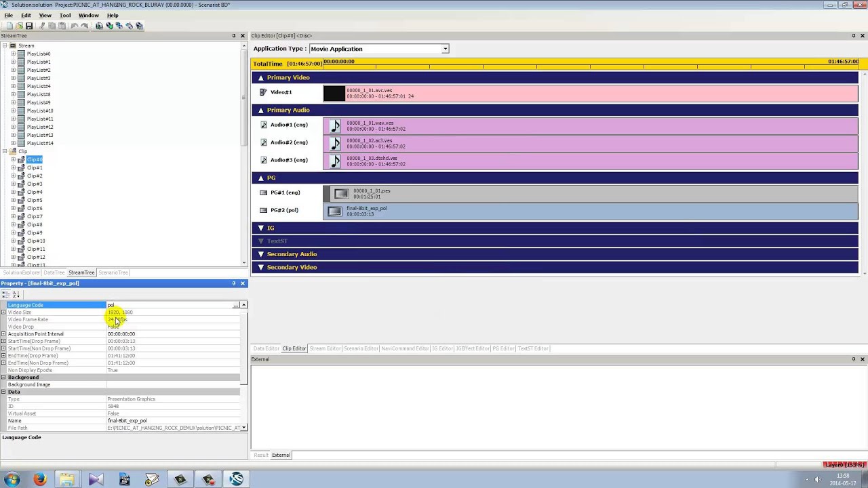
Task: Click the Copy icon in toolbar
Action: click(52, 26)
